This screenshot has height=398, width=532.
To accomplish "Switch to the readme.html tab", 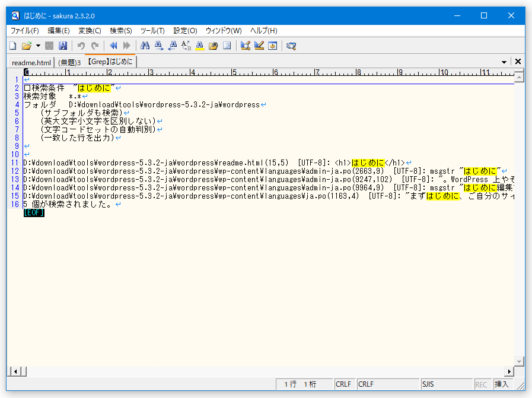I will 31,63.
